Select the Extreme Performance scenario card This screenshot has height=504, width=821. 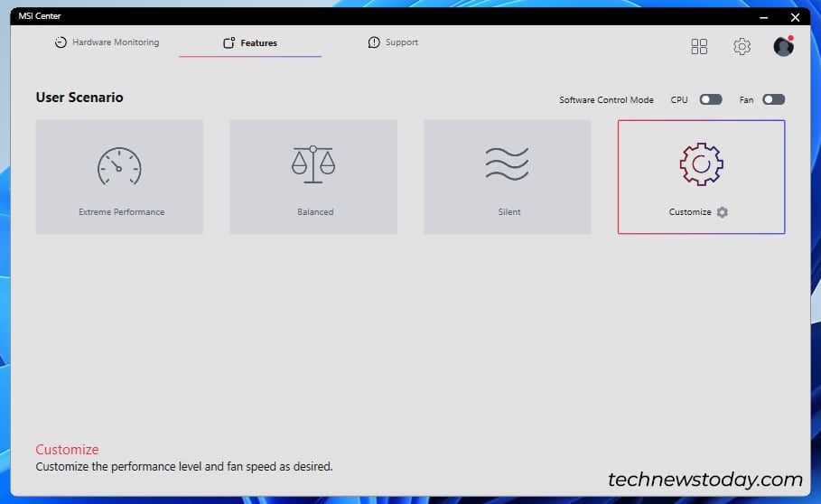point(119,177)
